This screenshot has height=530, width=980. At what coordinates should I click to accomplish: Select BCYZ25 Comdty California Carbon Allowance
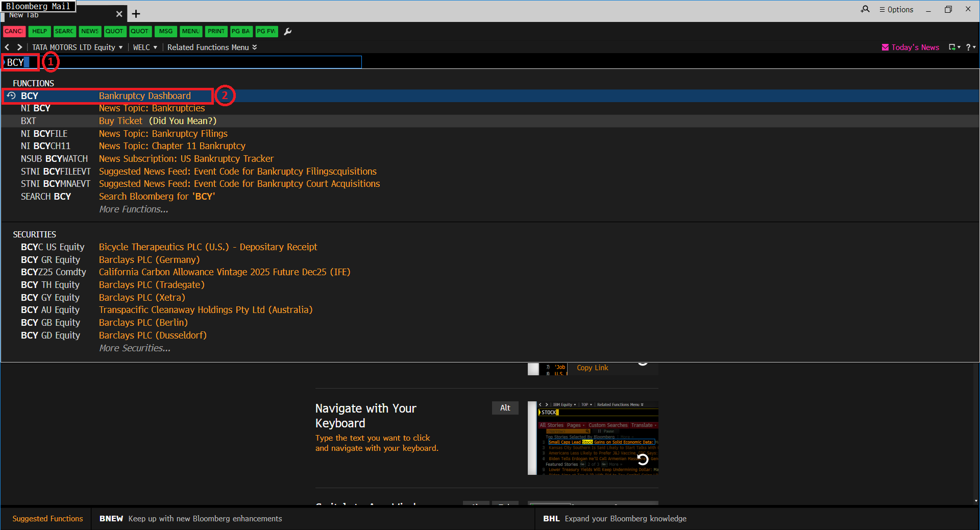pyautogui.click(x=490, y=272)
